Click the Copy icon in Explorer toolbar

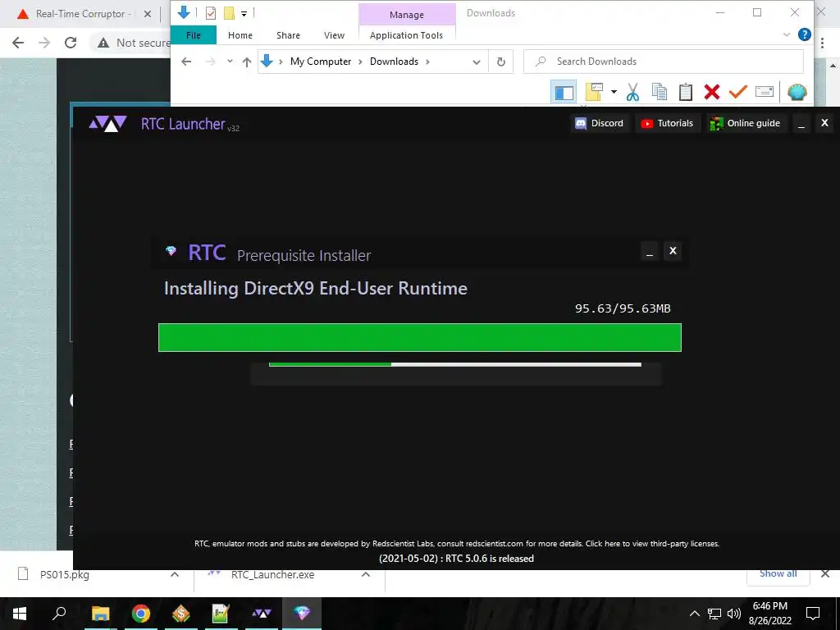click(660, 92)
